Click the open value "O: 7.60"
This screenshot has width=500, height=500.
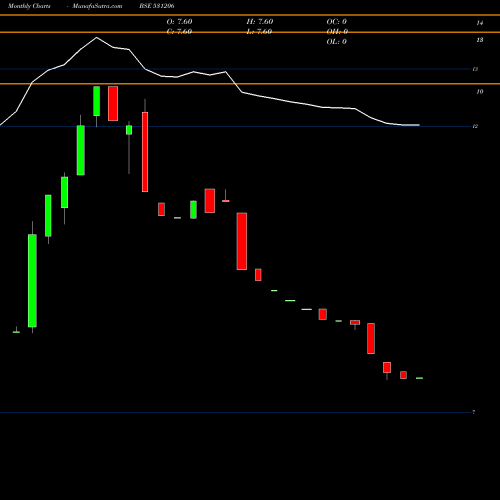tap(179, 22)
